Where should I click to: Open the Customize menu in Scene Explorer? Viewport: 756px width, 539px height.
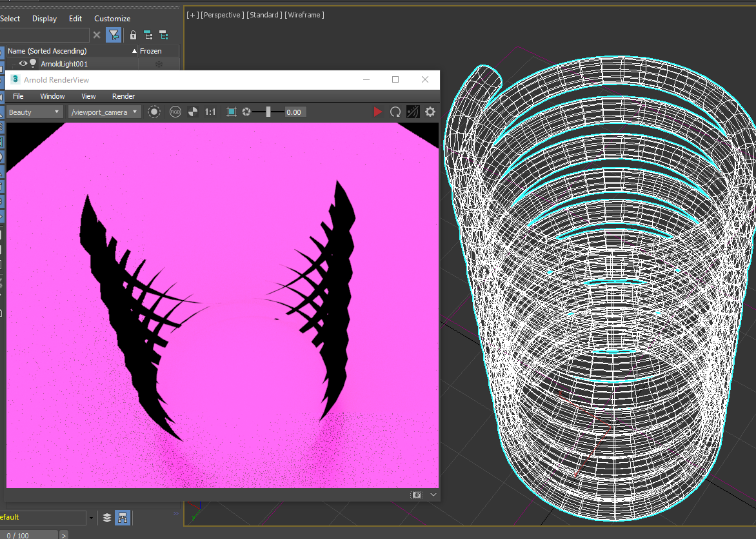point(112,19)
